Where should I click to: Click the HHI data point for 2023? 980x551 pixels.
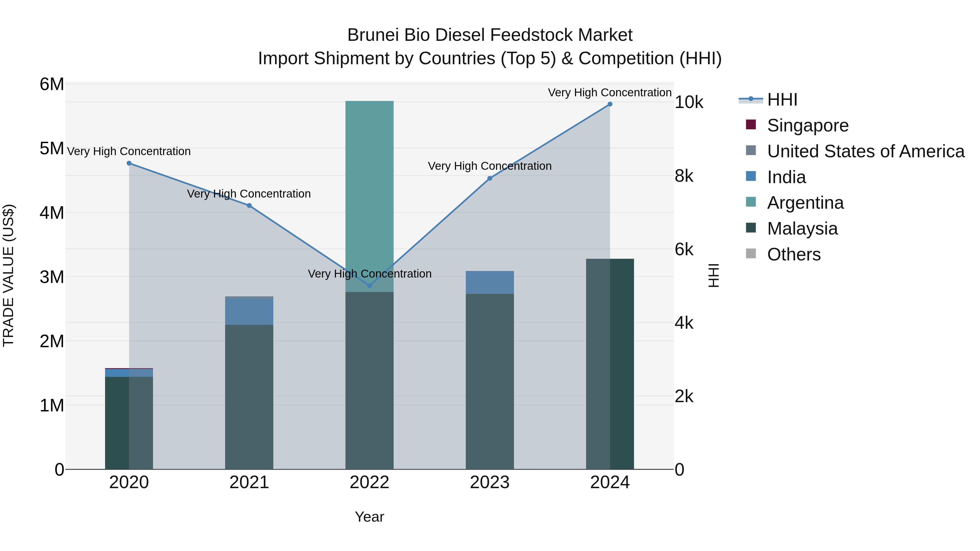(490, 178)
